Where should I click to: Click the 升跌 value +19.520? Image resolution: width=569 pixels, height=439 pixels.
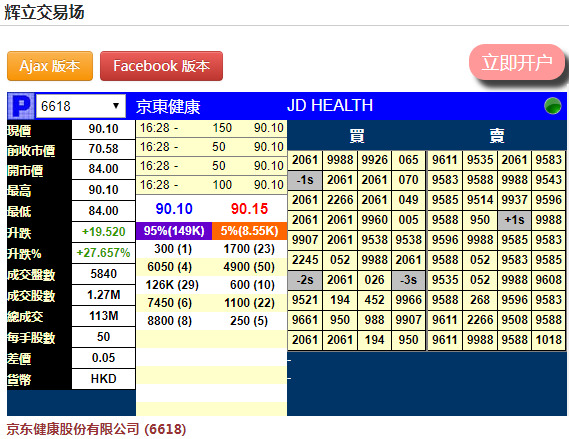coord(103,232)
